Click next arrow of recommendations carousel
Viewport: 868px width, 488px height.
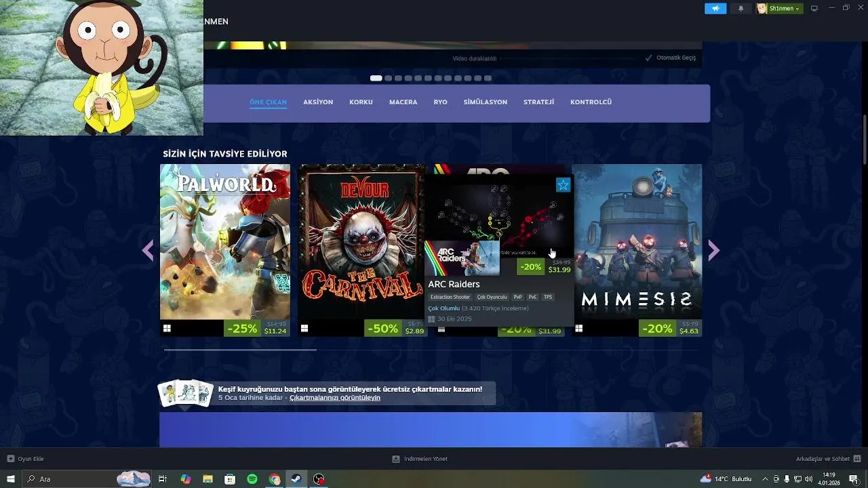(713, 251)
